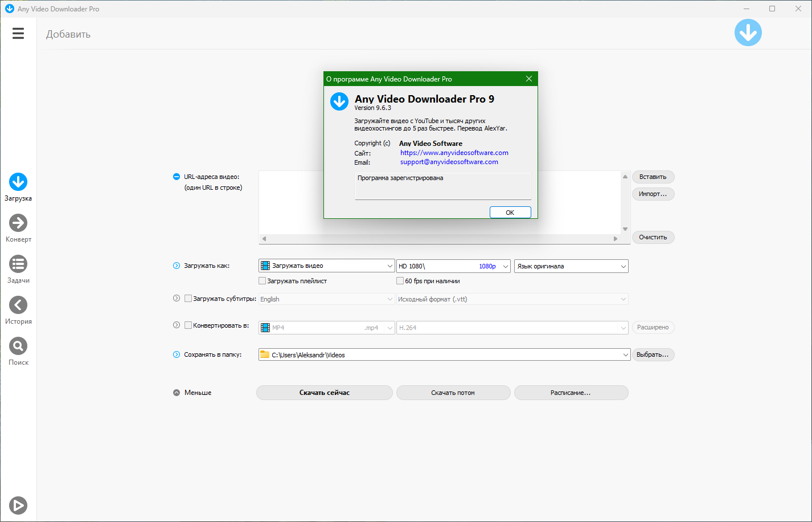This screenshot has height=522, width=812.
Task: Open the HD 1080p quality dropdown
Action: pyautogui.click(x=453, y=266)
